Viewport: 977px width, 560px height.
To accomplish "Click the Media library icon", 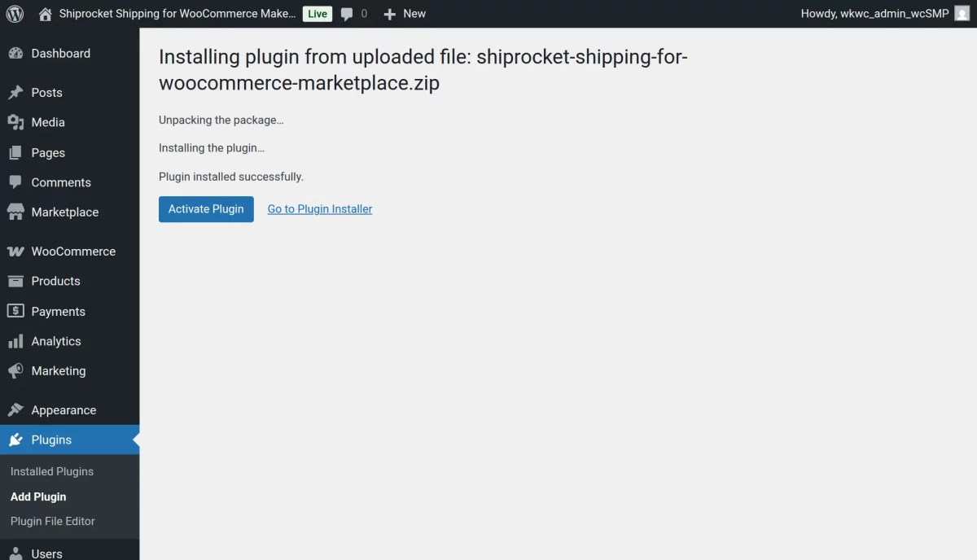I will pos(15,122).
